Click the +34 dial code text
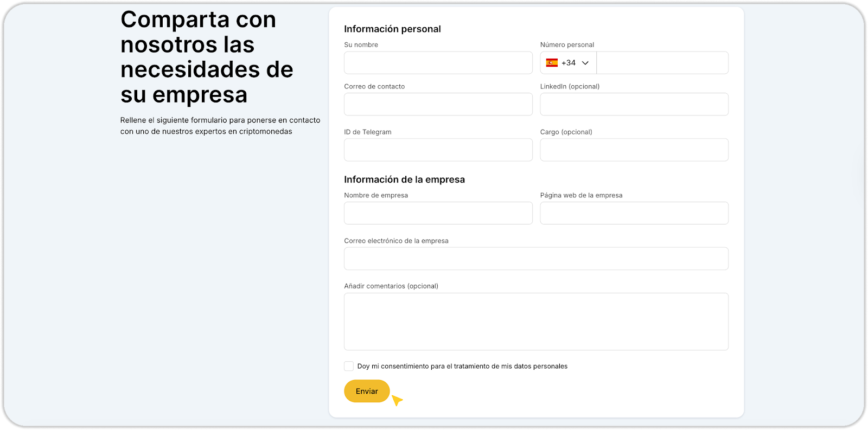The image size is (868, 430). tap(569, 63)
